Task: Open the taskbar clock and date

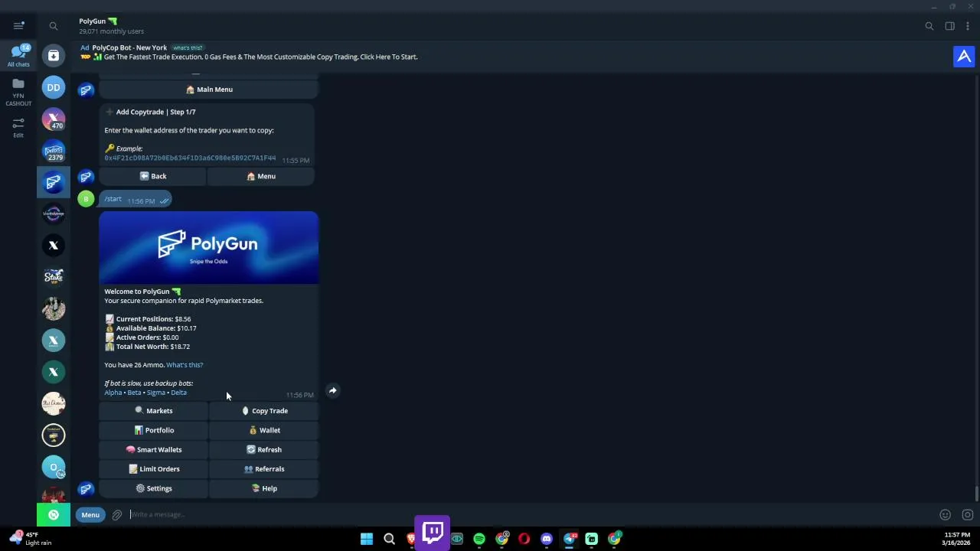Action: pos(956,539)
